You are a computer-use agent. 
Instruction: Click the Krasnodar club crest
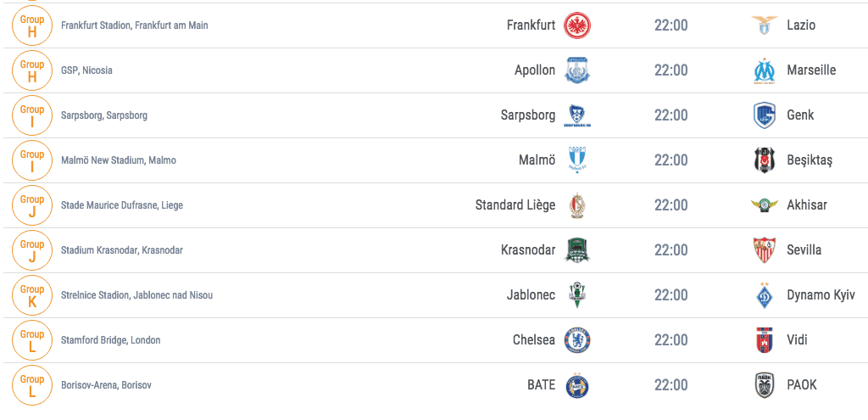[576, 250]
